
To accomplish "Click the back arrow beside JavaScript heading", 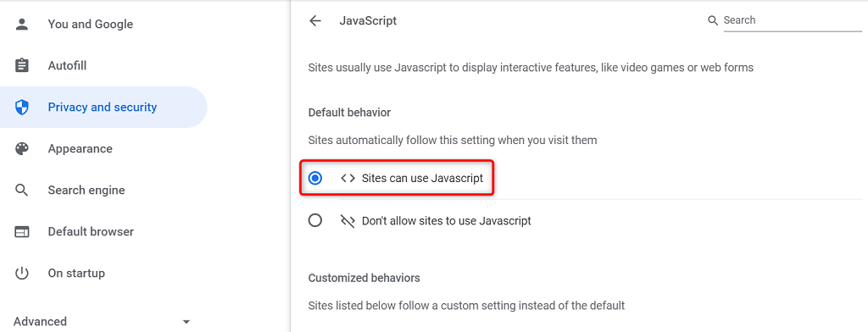I will coord(315,21).
